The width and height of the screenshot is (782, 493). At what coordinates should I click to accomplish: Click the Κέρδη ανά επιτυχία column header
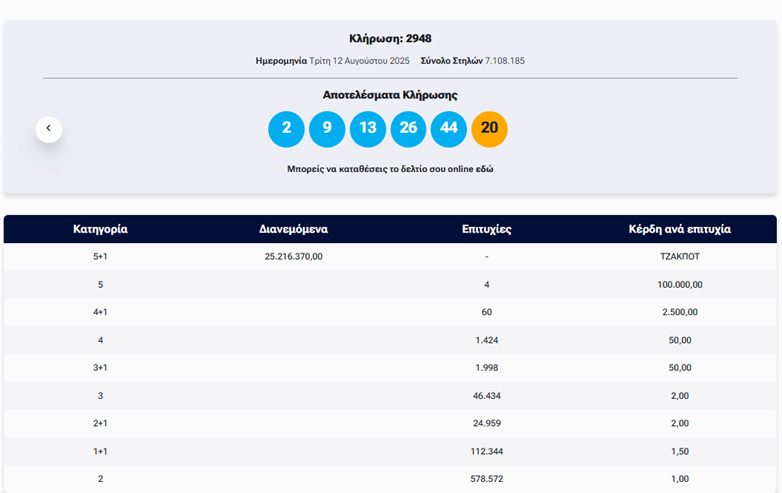679,229
